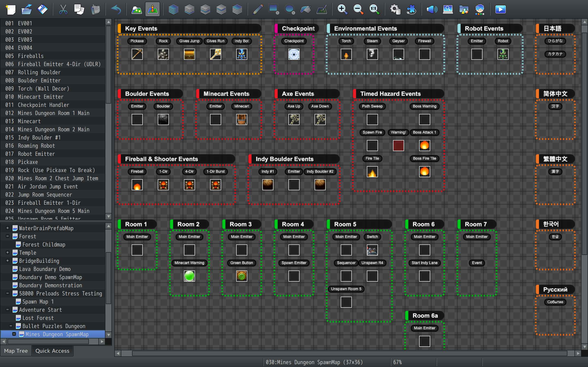The image size is (588, 367).
Task: Select the Lost Forest map entry
Action: (x=38, y=318)
